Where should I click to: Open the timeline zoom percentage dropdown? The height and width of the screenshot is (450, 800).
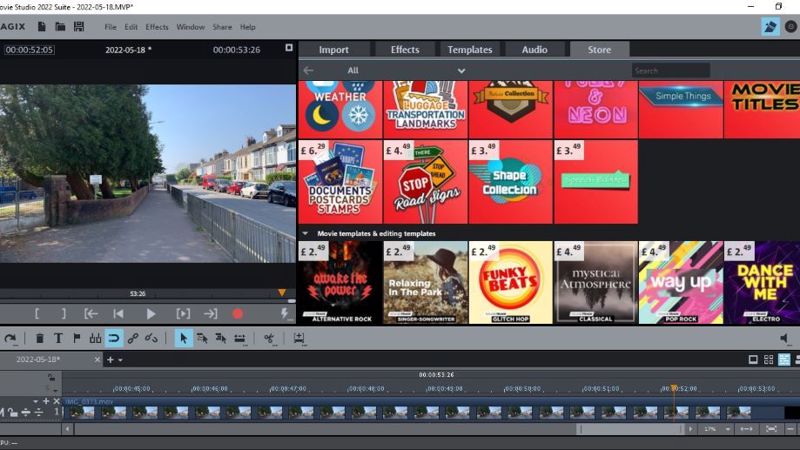point(728,429)
